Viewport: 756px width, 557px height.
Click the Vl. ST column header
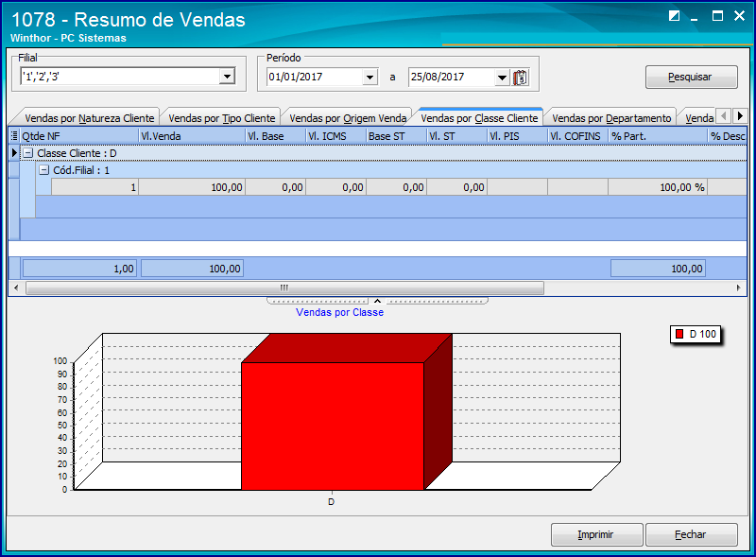click(457, 136)
